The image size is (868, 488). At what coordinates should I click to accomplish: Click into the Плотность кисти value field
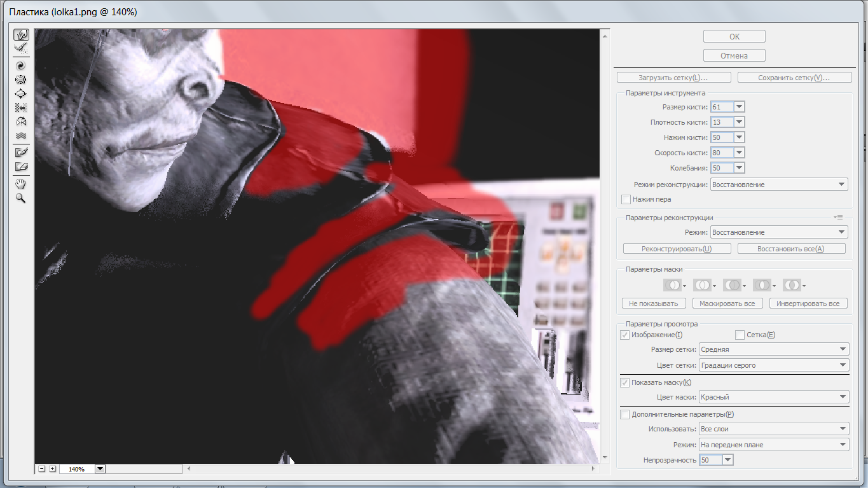[722, 122]
